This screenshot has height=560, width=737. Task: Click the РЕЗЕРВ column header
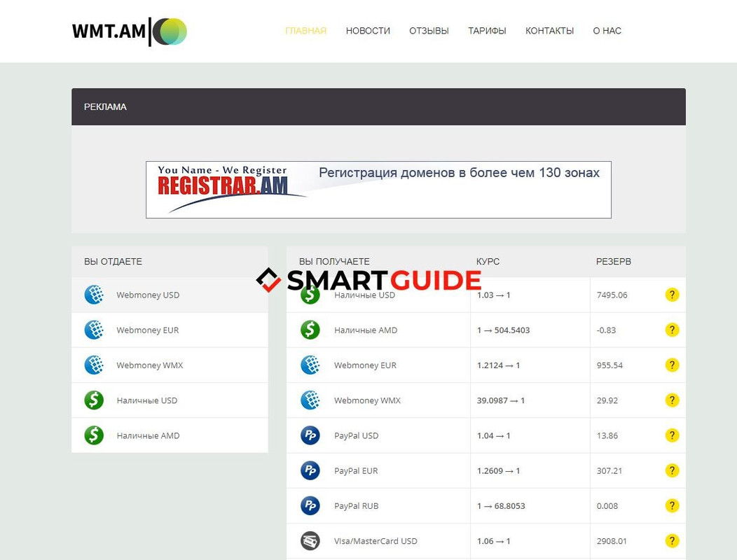click(614, 262)
